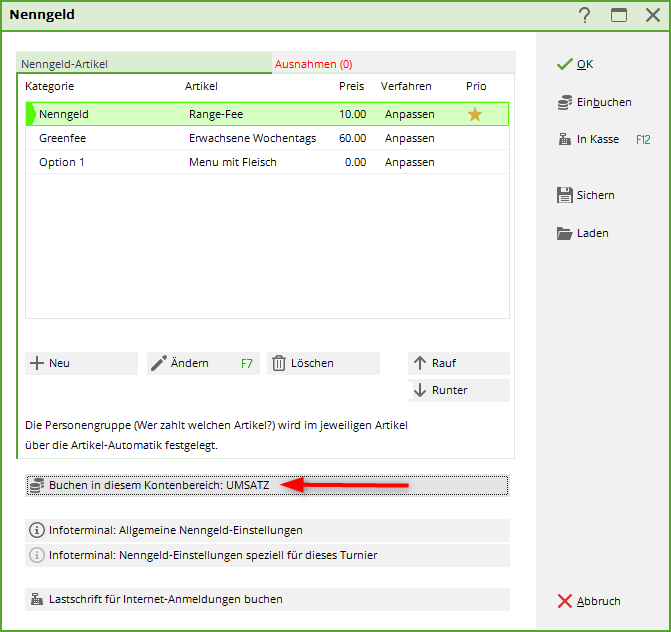The image size is (671, 632).
Task: Click the Infoterminal: Allgemeine Nenngeld-Einstellungen text
Action: point(175,530)
